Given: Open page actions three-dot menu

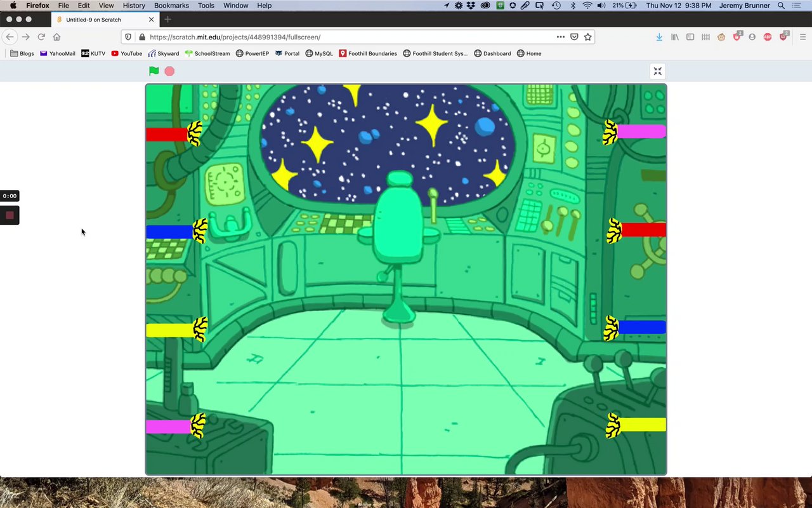Looking at the screenshot, I should (x=560, y=37).
